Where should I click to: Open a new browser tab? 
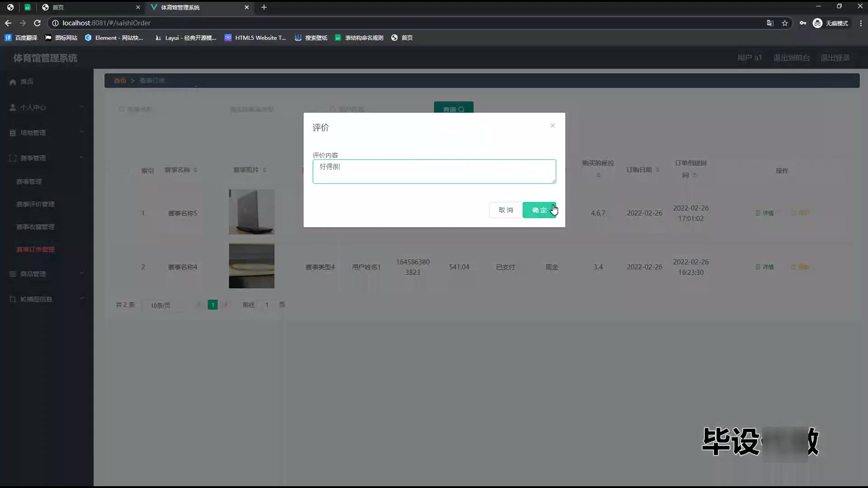click(264, 7)
